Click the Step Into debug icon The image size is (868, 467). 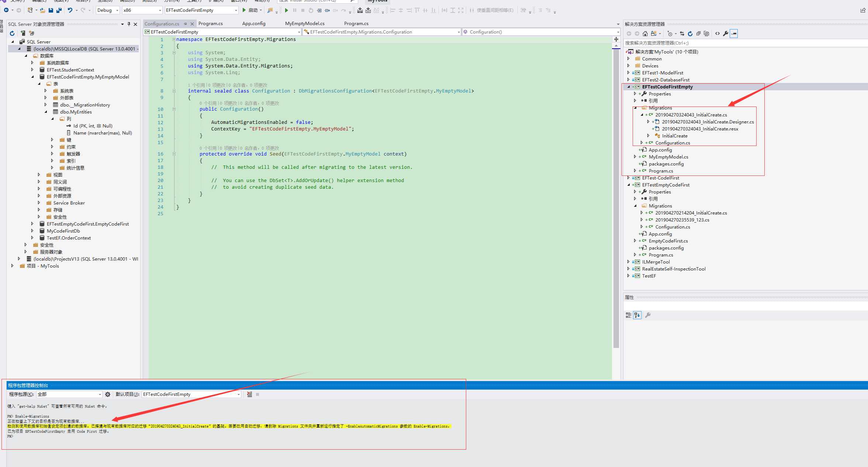point(319,10)
